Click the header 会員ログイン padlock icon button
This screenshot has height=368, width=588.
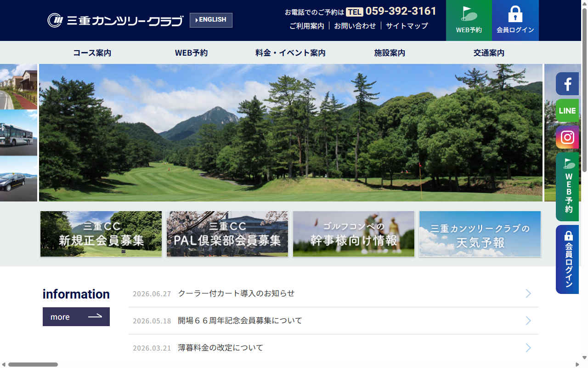[515, 21]
